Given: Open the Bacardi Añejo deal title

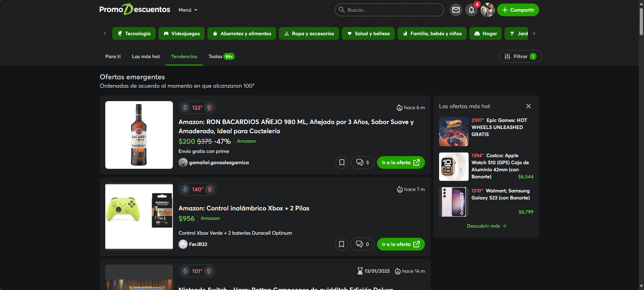Looking at the screenshot, I should [x=296, y=127].
